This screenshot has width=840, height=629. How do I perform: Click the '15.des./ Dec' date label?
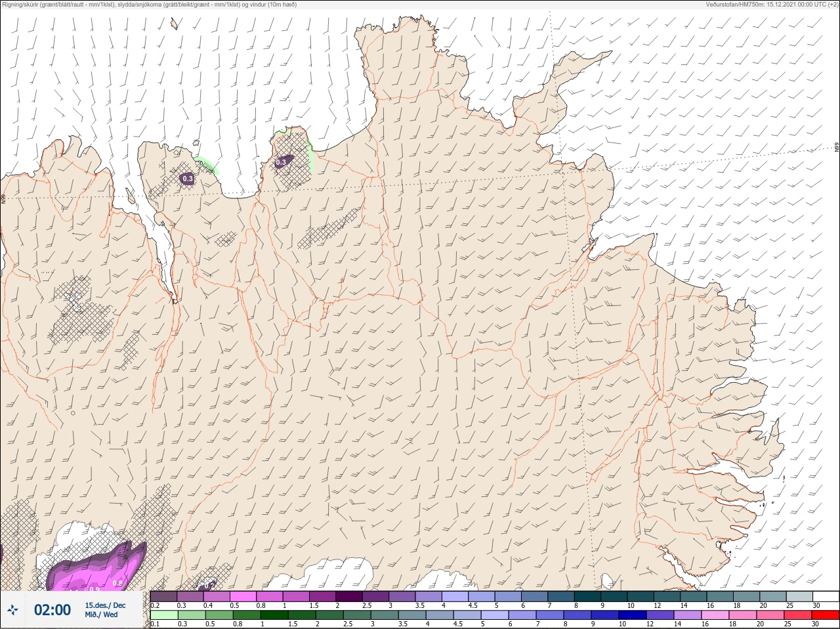point(105,605)
